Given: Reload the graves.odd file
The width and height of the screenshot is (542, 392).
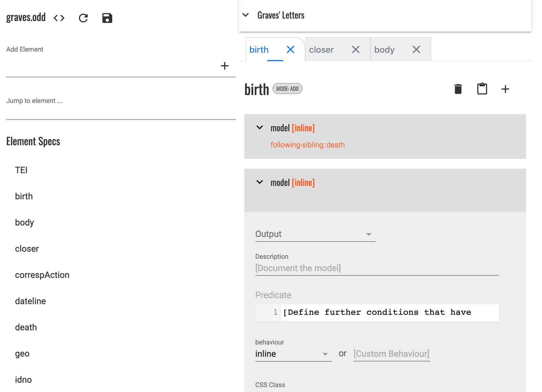Looking at the screenshot, I should click(83, 18).
